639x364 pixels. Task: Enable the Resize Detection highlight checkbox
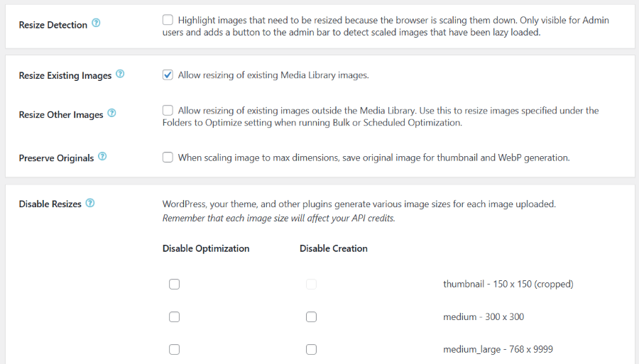coord(168,20)
